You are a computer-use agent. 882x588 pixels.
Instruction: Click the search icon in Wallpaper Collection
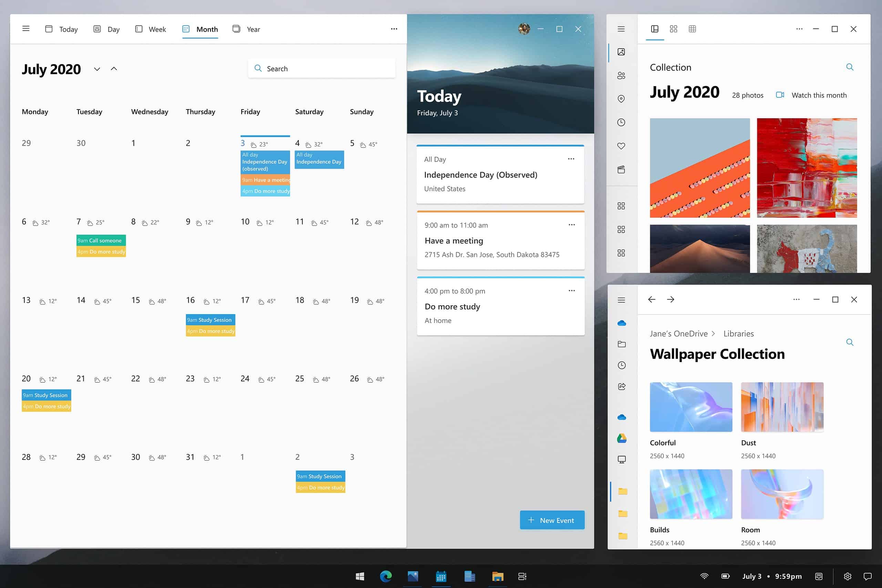[850, 342]
